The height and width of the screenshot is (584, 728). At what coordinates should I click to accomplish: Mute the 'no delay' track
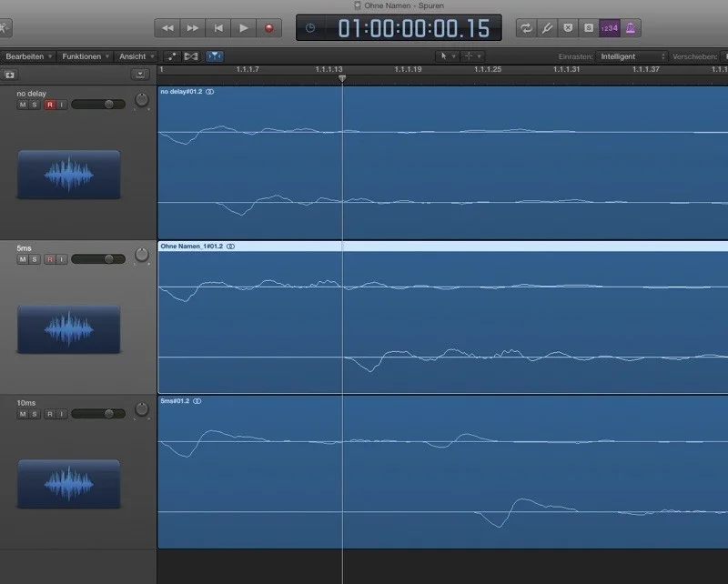[x=23, y=106]
